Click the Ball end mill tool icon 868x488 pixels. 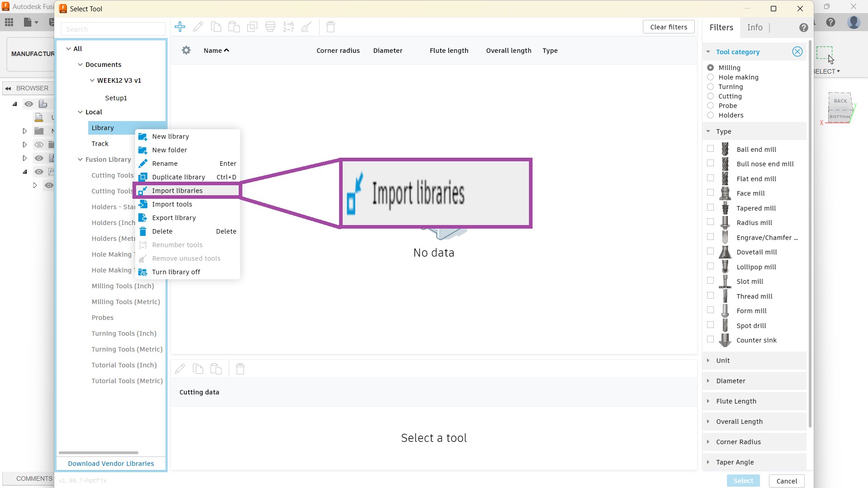[725, 149]
